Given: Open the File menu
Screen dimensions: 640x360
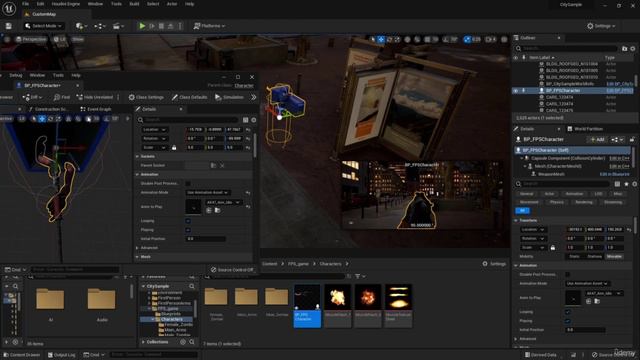Looking at the screenshot, I should coord(25,4).
